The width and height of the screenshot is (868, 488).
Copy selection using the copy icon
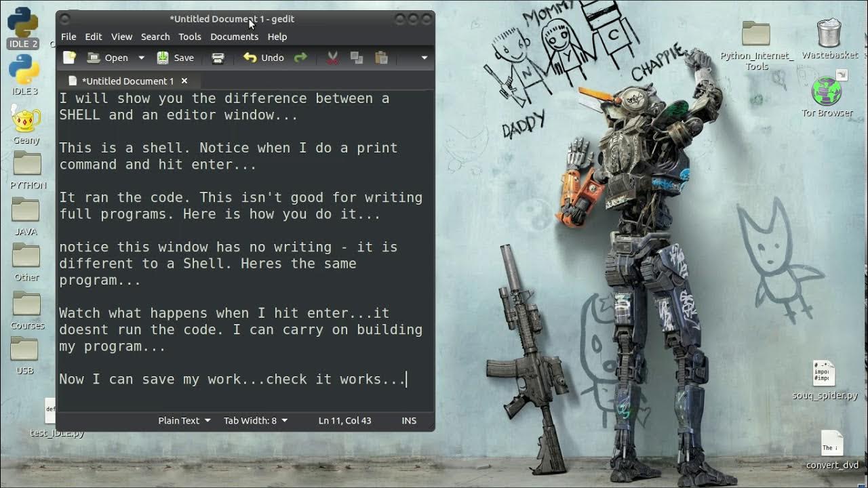pyautogui.click(x=357, y=58)
